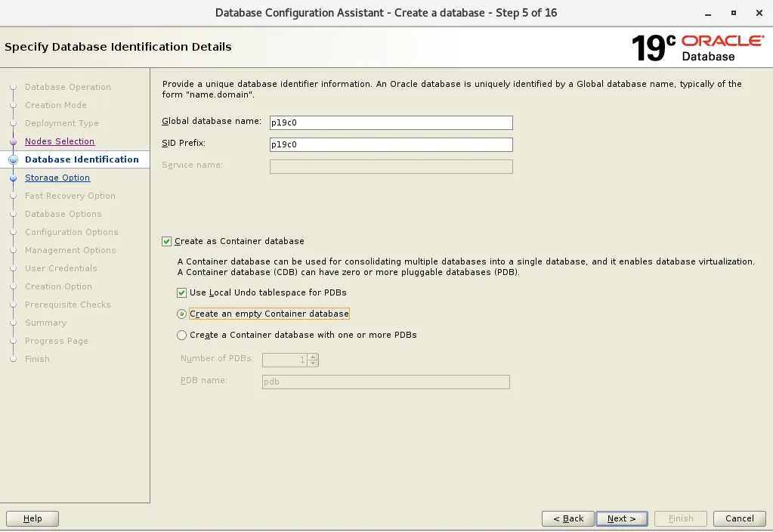Viewport: 773px width, 532px height.
Task: Click the Global database name field
Action: (391, 122)
